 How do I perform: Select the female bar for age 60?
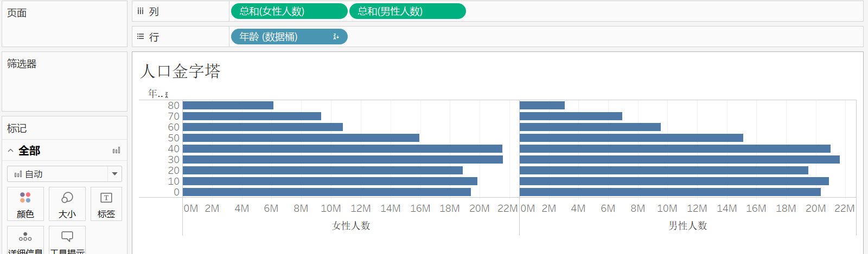pos(263,127)
